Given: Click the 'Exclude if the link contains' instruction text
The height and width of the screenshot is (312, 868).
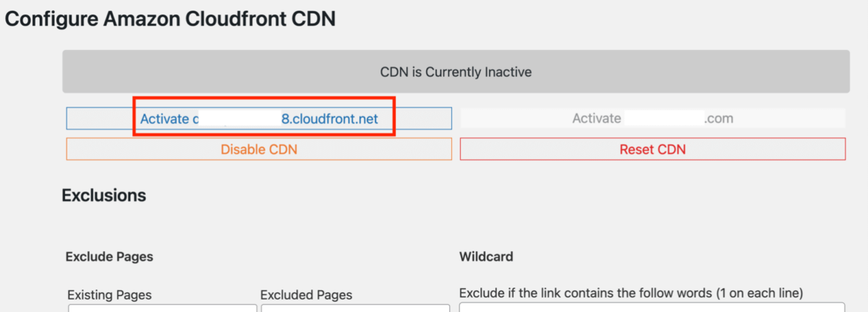Looking at the screenshot, I should [x=631, y=293].
